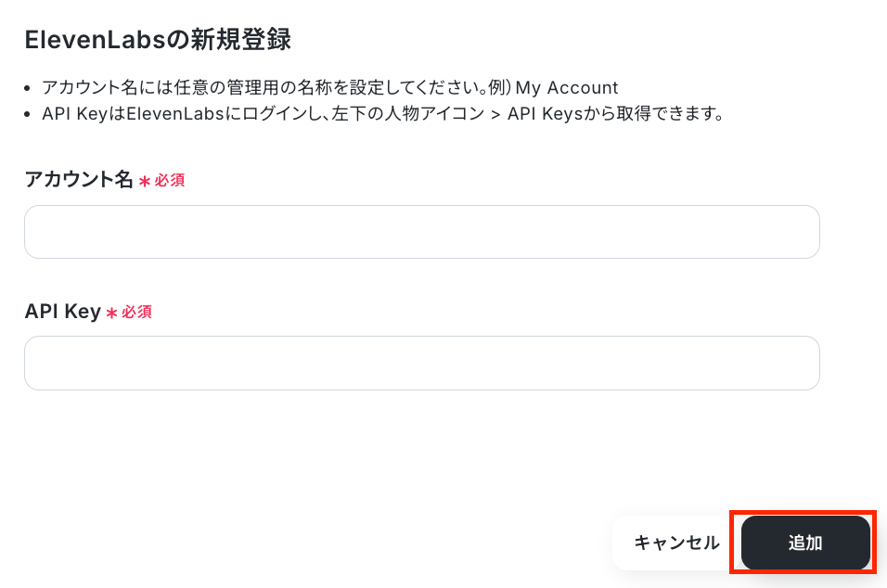887x588 pixels.
Task: Focus the API Key text box
Action: point(421,363)
